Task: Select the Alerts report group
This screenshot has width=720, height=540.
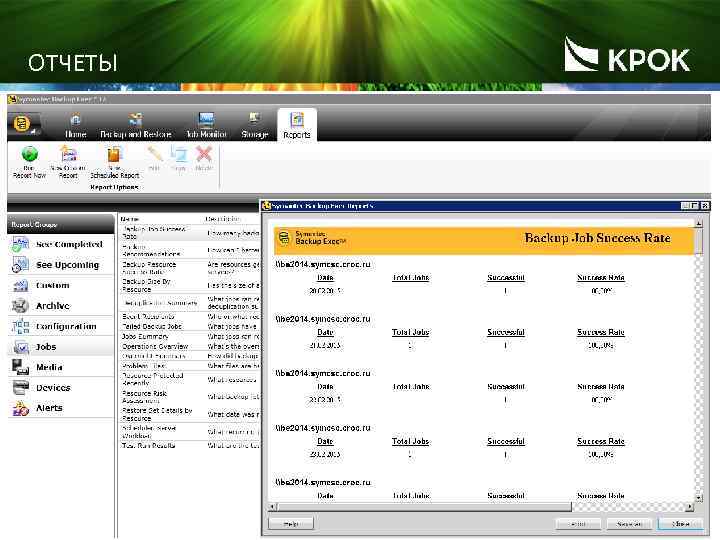Action: [61, 408]
